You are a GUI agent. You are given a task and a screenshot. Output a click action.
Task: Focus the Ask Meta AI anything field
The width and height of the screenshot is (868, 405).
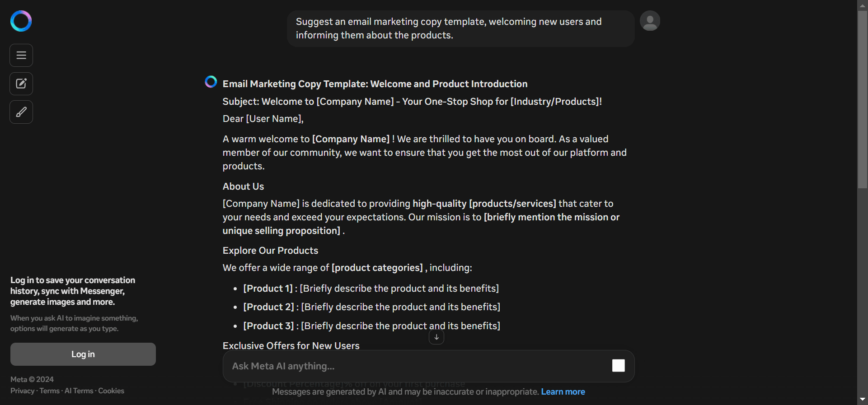pos(416,366)
